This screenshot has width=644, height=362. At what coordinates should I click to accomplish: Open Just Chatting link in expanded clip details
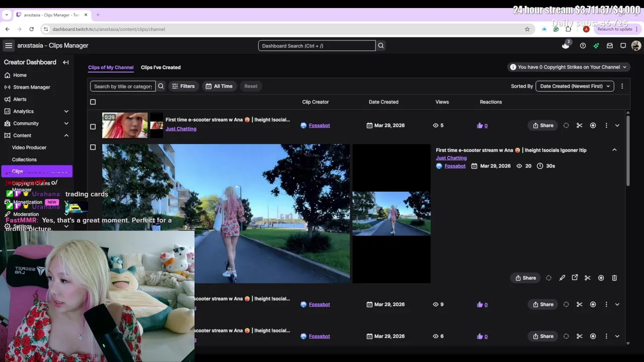tap(451, 158)
